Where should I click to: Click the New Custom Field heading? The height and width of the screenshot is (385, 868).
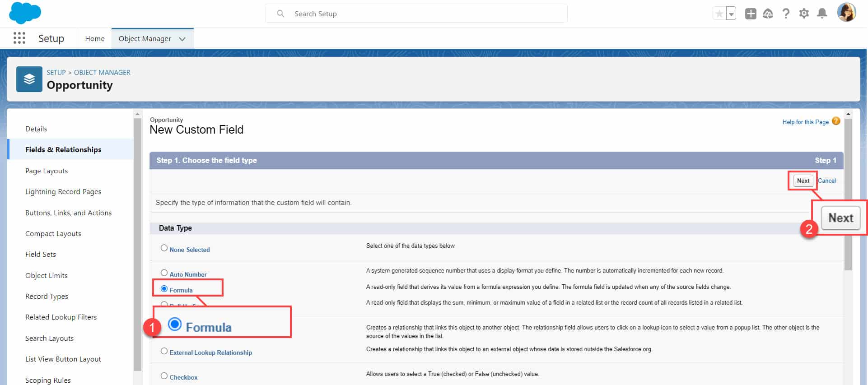(196, 130)
